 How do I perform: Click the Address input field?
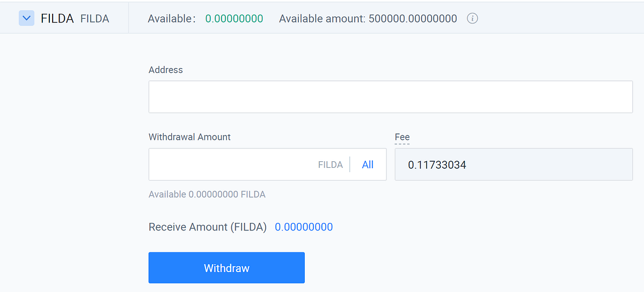pyautogui.click(x=390, y=97)
